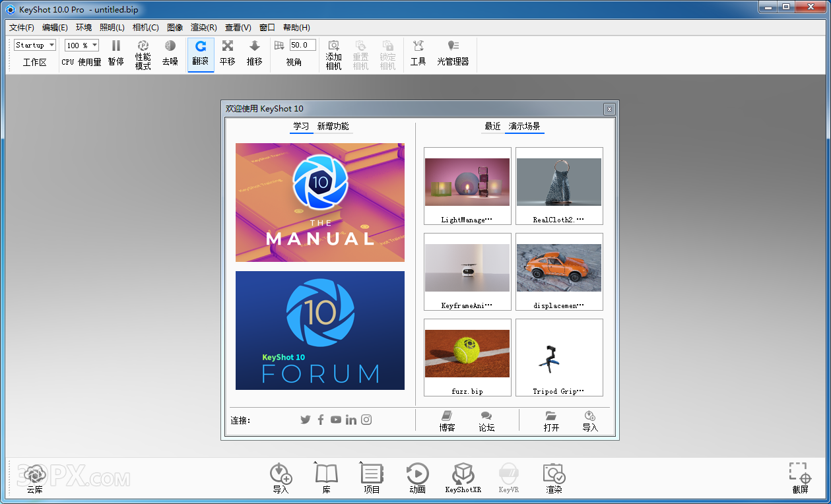Switch to the New Features tab
831x504 pixels.
click(333, 127)
